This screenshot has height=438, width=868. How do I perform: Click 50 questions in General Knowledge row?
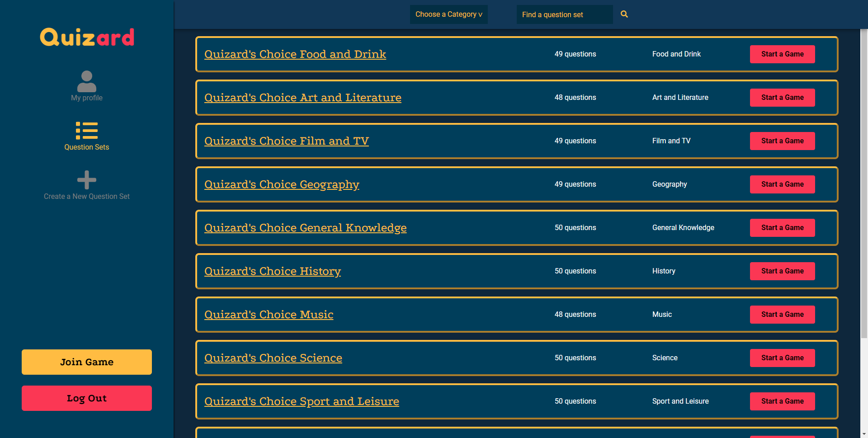[x=576, y=228]
